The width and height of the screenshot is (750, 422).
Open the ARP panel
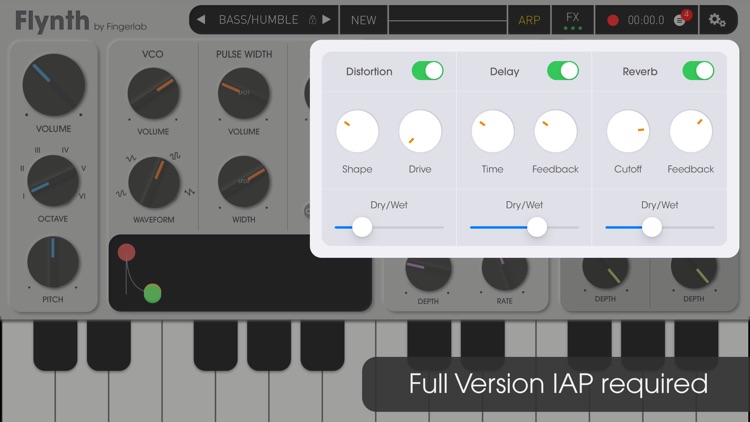click(x=529, y=20)
